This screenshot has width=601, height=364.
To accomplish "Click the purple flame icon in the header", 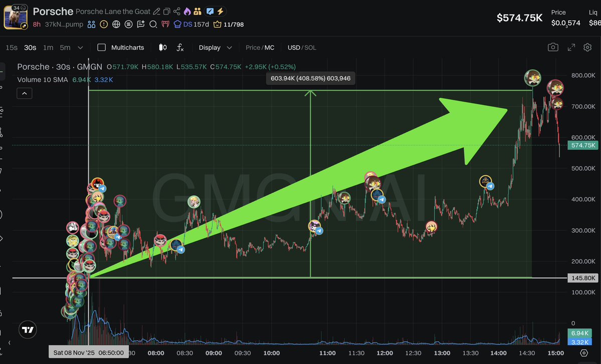I will coord(187,12).
